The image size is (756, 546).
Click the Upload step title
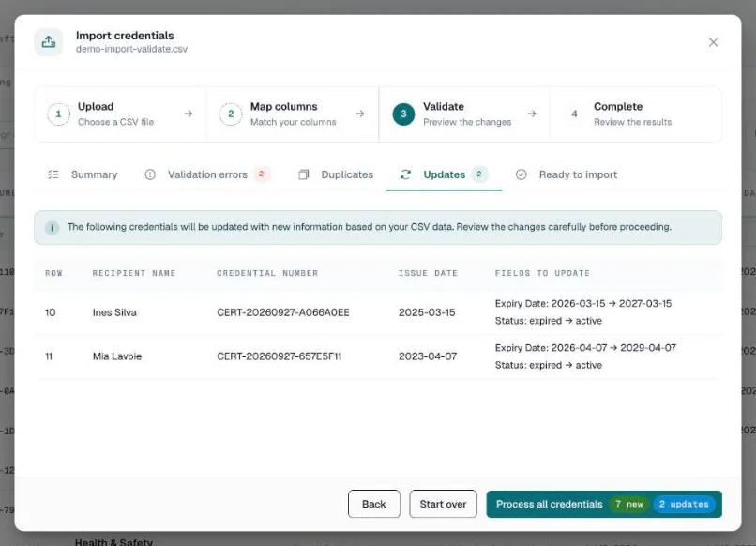coord(96,107)
